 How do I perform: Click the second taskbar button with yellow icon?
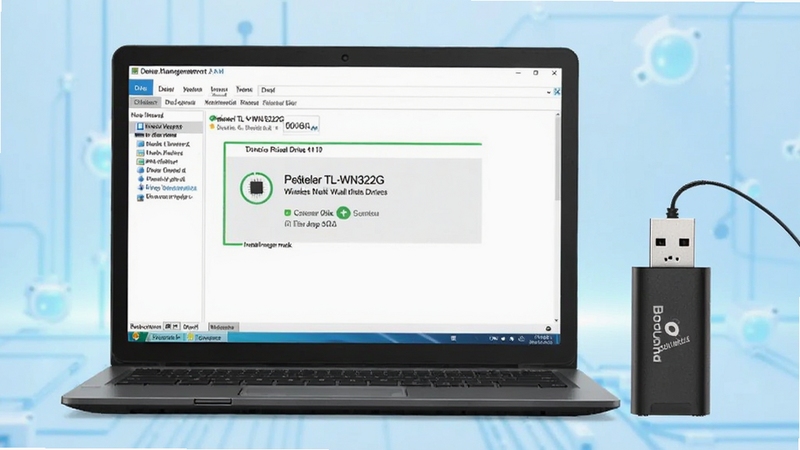[x=205, y=337]
